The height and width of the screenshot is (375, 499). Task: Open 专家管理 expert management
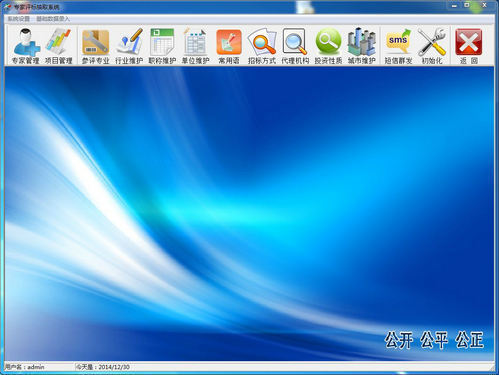pyautogui.click(x=26, y=46)
